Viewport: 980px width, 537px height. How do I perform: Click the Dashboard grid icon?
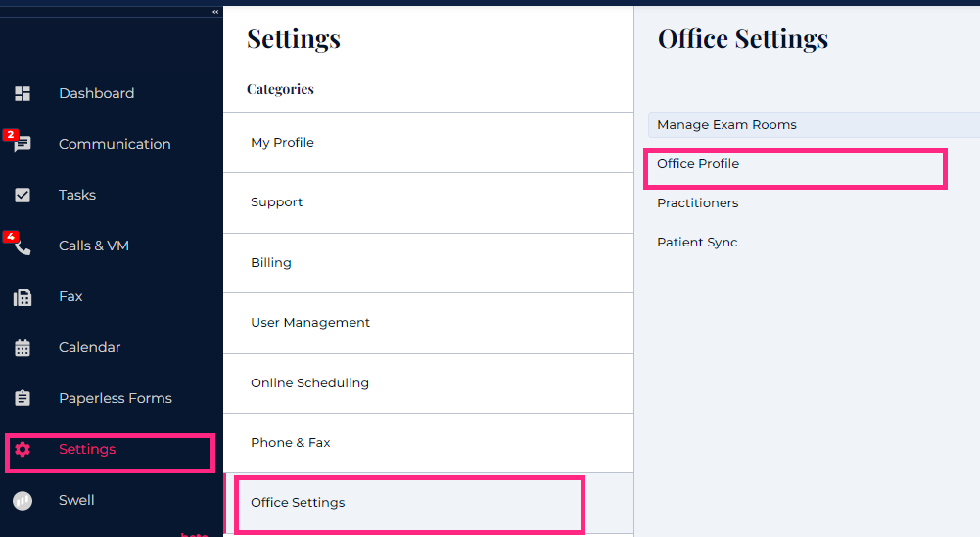23,94
